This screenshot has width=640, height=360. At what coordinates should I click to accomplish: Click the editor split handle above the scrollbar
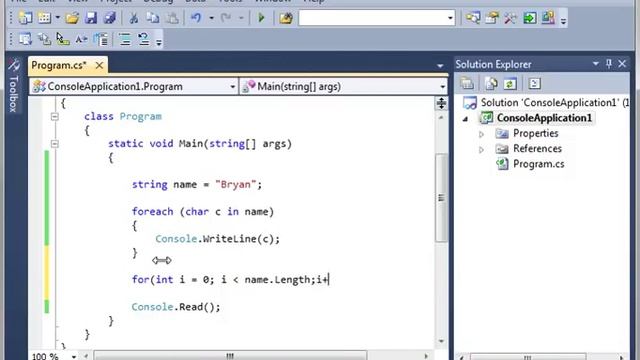pos(441,103)
